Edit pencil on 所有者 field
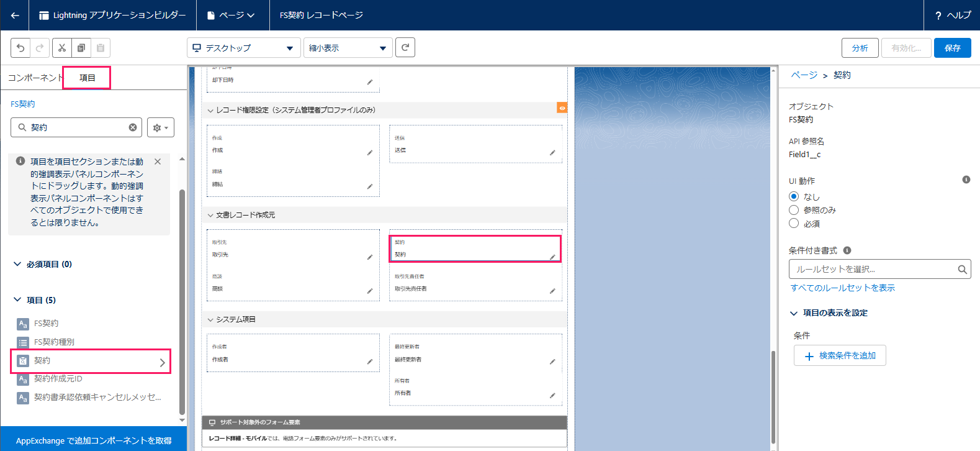Image resolution: width=980 pixels, height=451 pixels. (552, 395)
